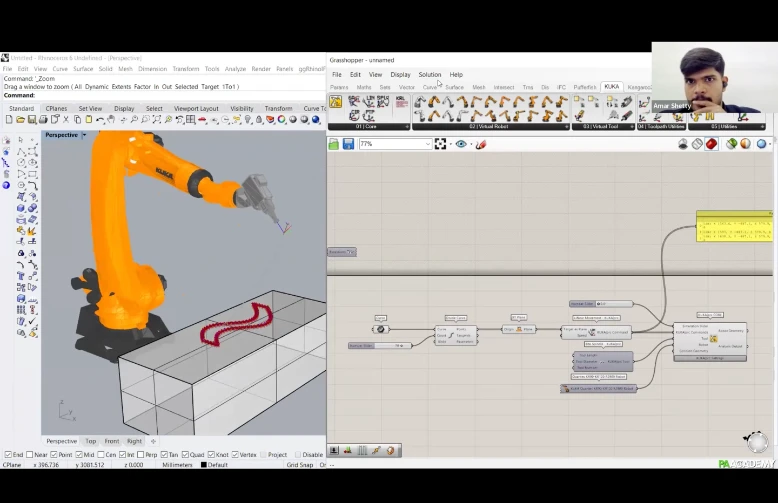Click the Grasshopper open file icon

334,144
